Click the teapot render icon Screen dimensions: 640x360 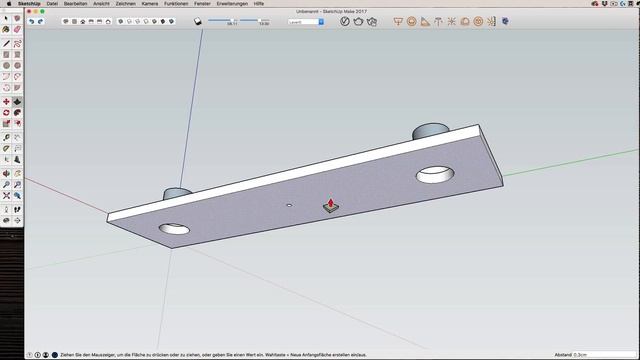point(358,21)
